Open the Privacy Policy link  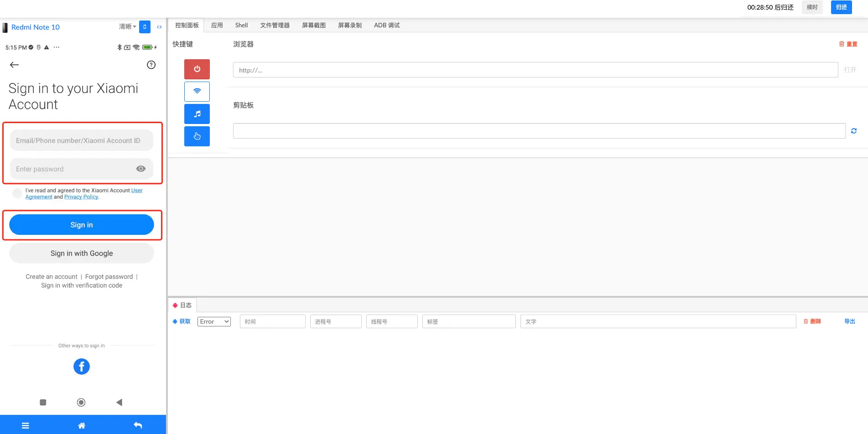pyautogui.click(x=81, y=197)
